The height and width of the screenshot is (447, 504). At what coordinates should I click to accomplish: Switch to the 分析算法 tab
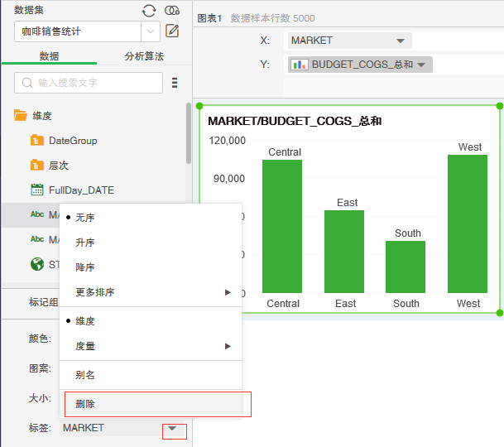(x=144, y=56)
